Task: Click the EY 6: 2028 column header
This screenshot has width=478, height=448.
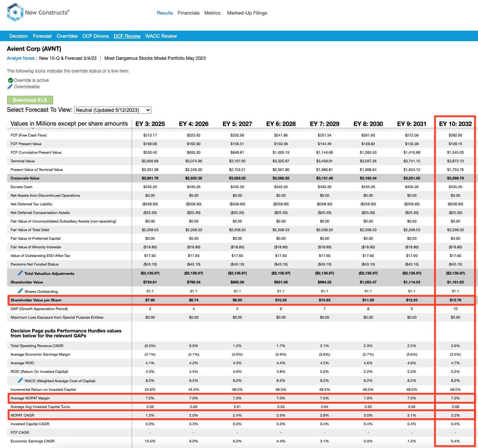Action: [x=281, y=124]
